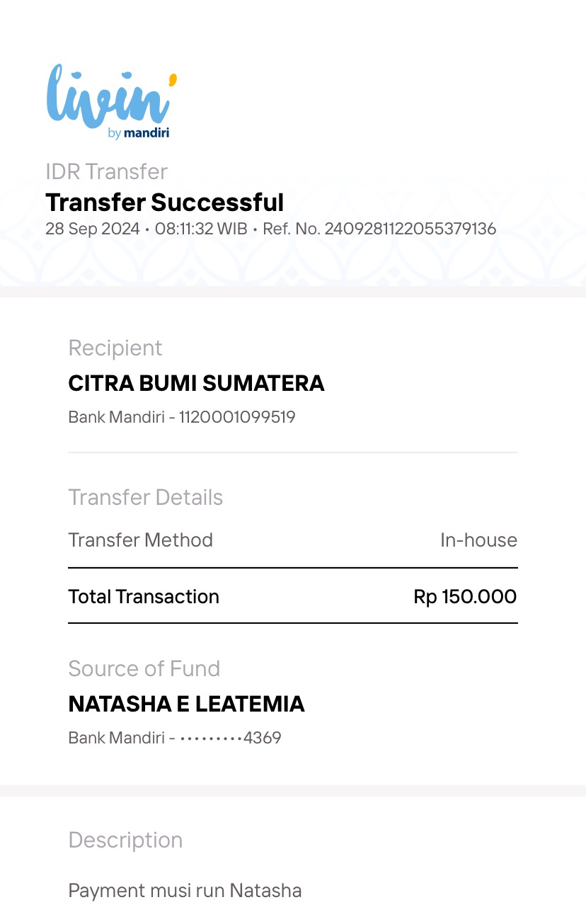The height and width of the screenshot is (924, 586).
Task: Click the Livin' by Mandiri logo
Action: pyautogui.click(x=111, y=101)
